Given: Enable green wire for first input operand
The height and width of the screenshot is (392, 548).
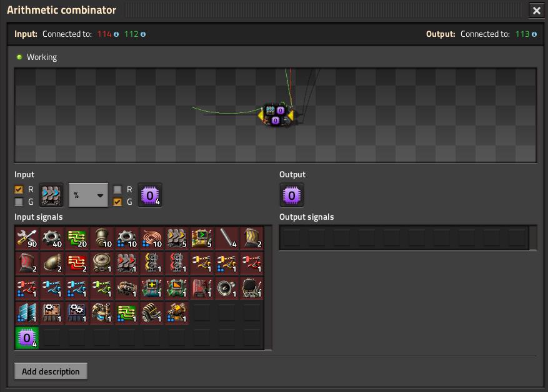Looking at the screenshot, I should (x=19, y=202).
